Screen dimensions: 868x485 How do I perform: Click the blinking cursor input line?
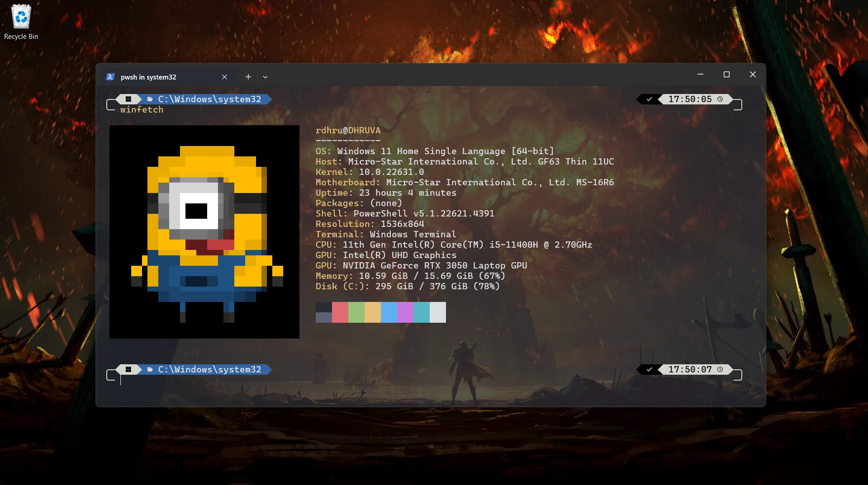(x=121, y=380)
